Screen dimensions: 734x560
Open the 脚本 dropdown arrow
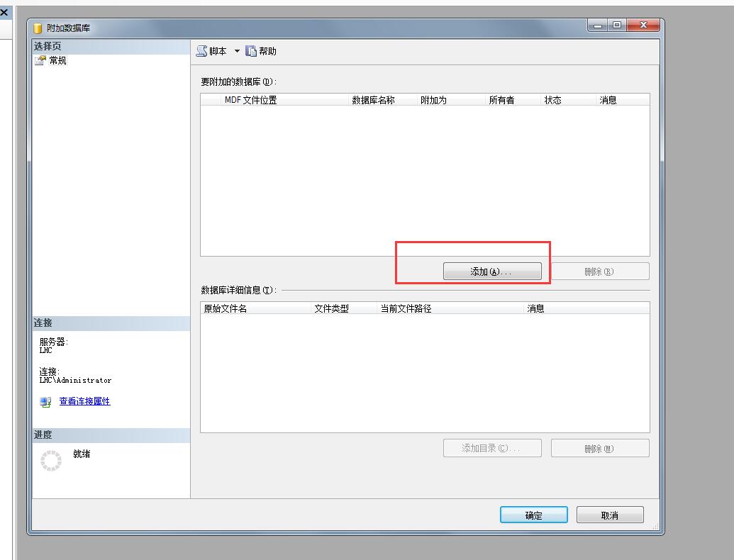click(x=237, y=51)
